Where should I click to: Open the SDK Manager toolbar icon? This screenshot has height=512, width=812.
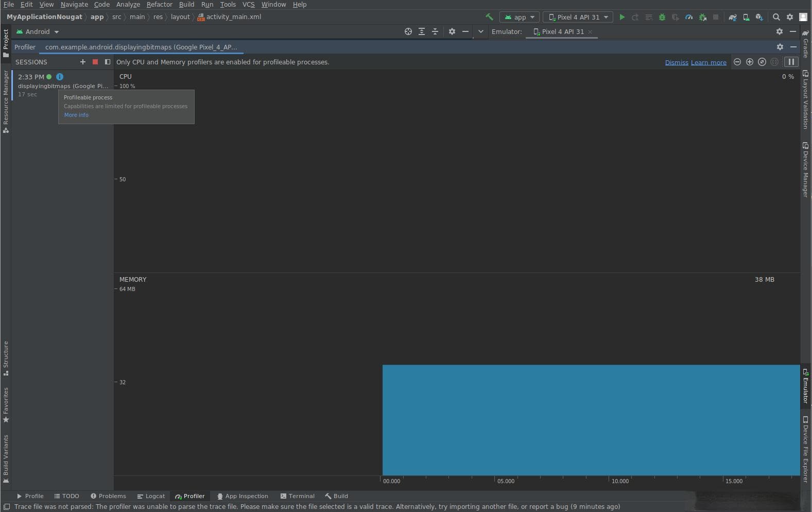pos(759,17)
